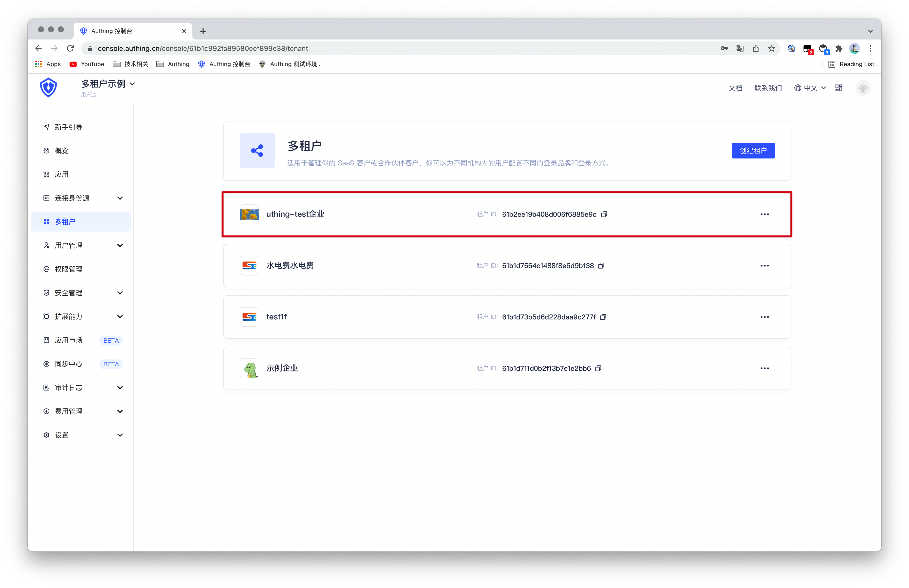This screenshot has width=909, height=588.
Task: Open the Chrome three-dot menu
Action: click(870, 48)
